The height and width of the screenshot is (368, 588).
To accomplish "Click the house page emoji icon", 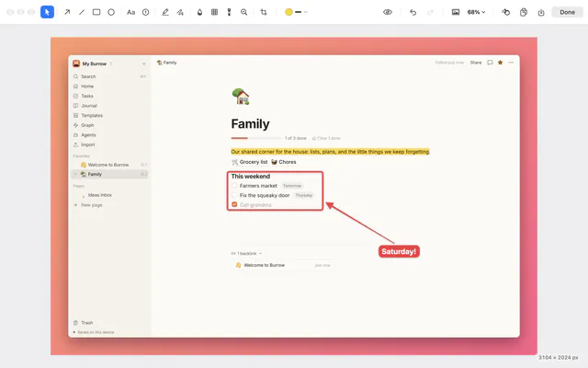I will [241, 97].
